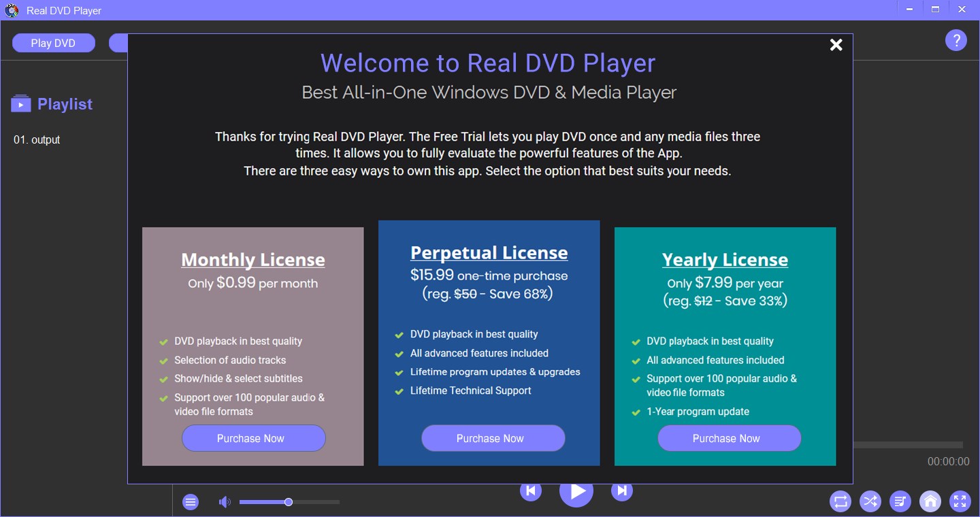Skip to the next track
The width and height of the screenshot is (980, 517).
[x=622, y=492]
